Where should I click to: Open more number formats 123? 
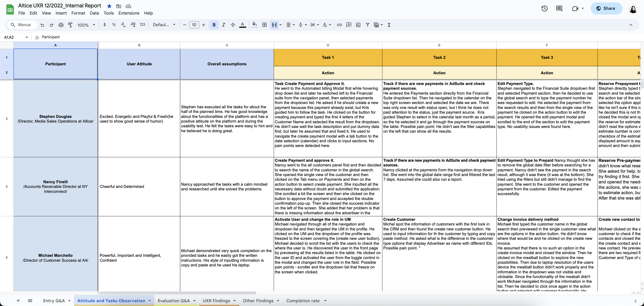tap(142, 24)
